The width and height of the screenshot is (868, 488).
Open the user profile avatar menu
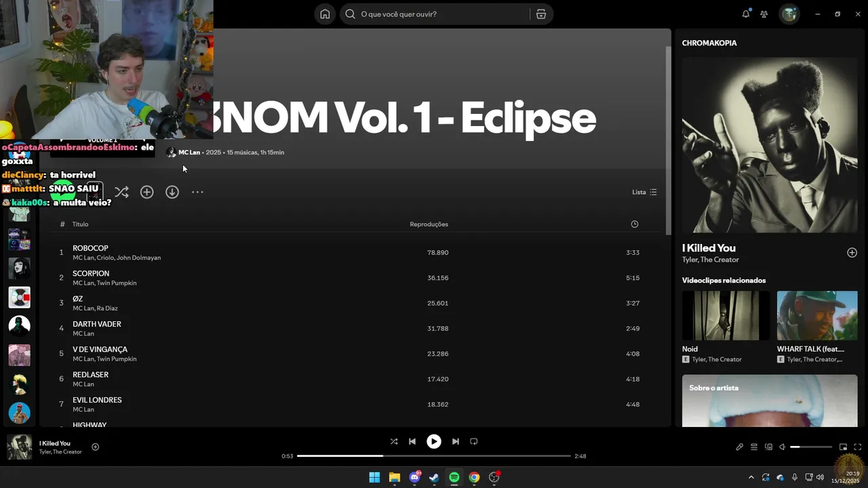[x=789, y=14]
